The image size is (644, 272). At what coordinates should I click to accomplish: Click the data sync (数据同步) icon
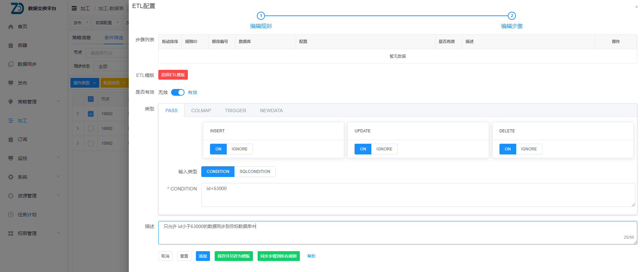pos(11,64)
